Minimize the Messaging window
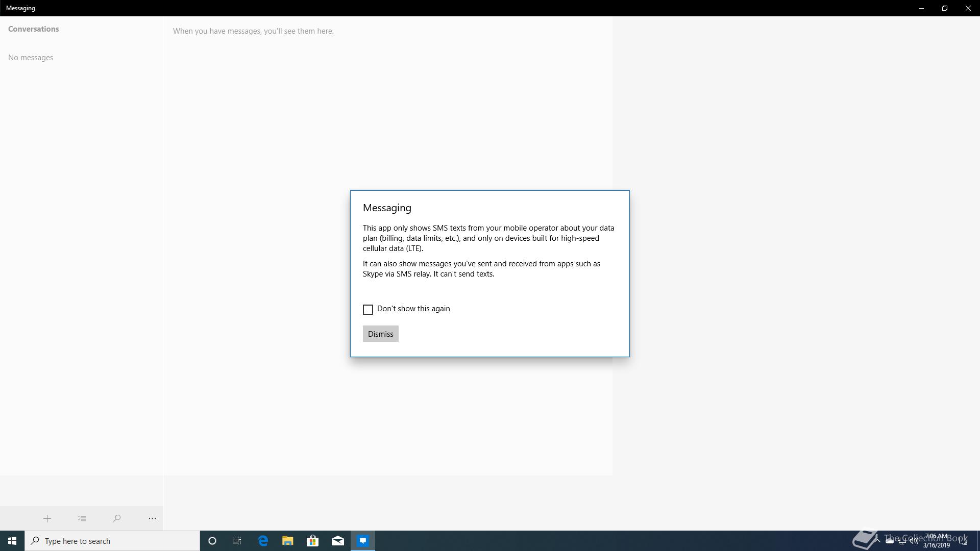Screen dimensions: 980x551 tap(921, 8)
